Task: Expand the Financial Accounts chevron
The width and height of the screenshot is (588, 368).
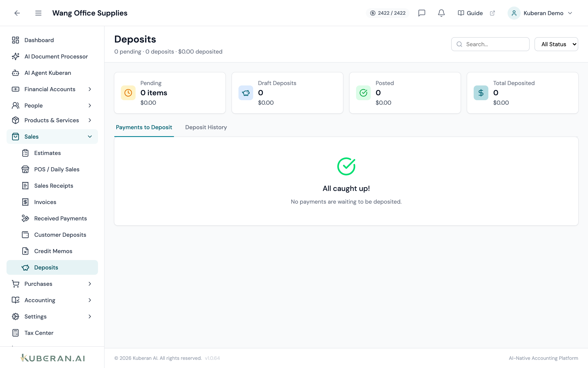Action: tap(90, 89)
